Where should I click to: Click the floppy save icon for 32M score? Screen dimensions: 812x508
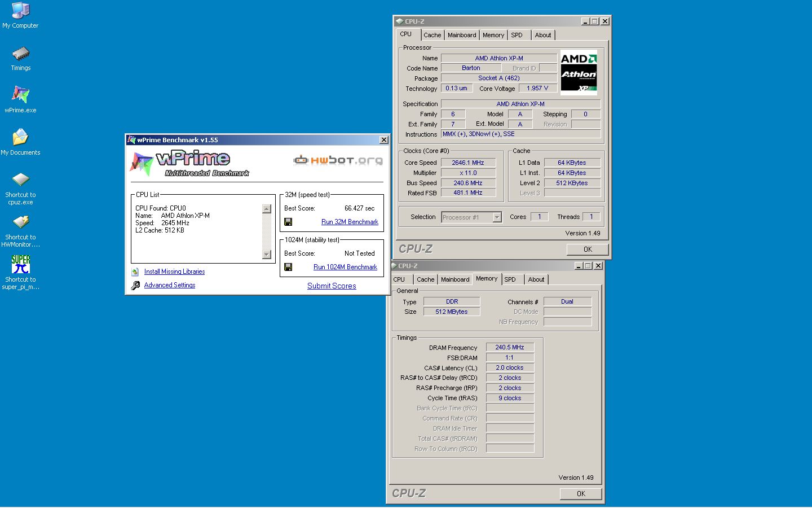coord(288,222)
